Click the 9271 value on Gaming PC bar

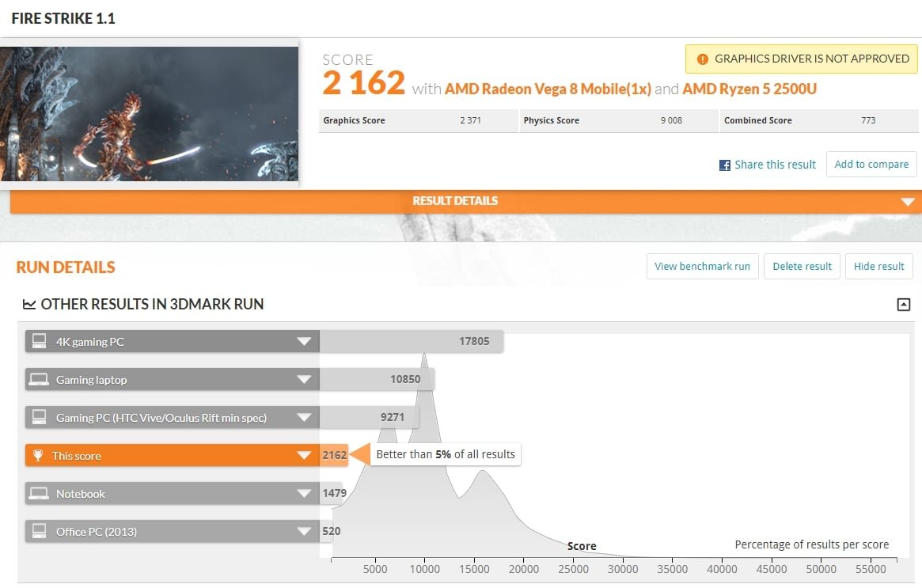tap(393, 417)
